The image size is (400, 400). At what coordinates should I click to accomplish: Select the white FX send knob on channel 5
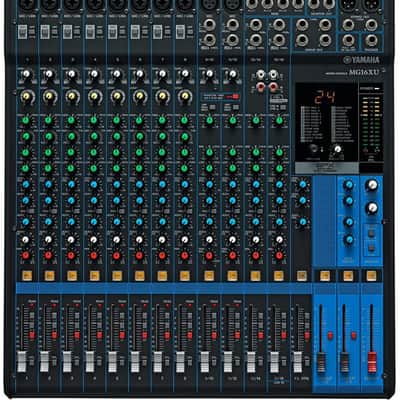[116, 239]
